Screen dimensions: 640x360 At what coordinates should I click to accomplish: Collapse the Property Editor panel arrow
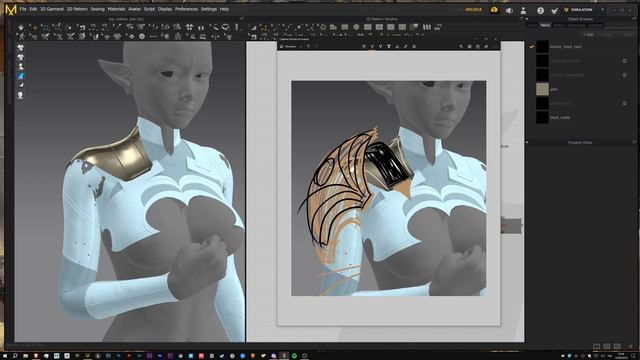click(x=527, y=142)
